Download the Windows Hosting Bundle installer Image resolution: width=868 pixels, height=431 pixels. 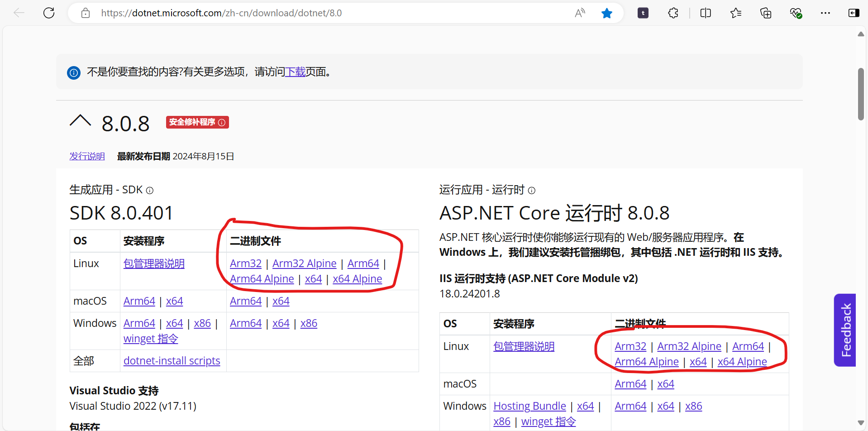point(529,406)
